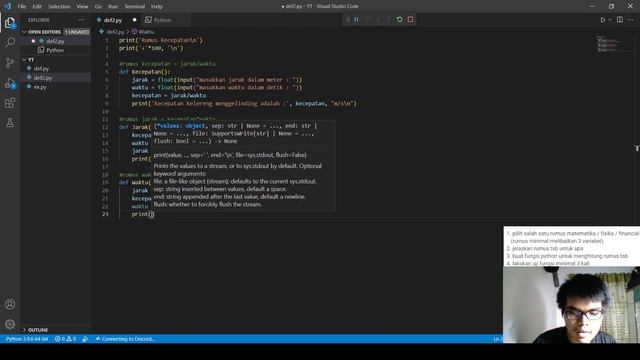Select def2.py under Open Editors
640x360 pixels.
55,41
